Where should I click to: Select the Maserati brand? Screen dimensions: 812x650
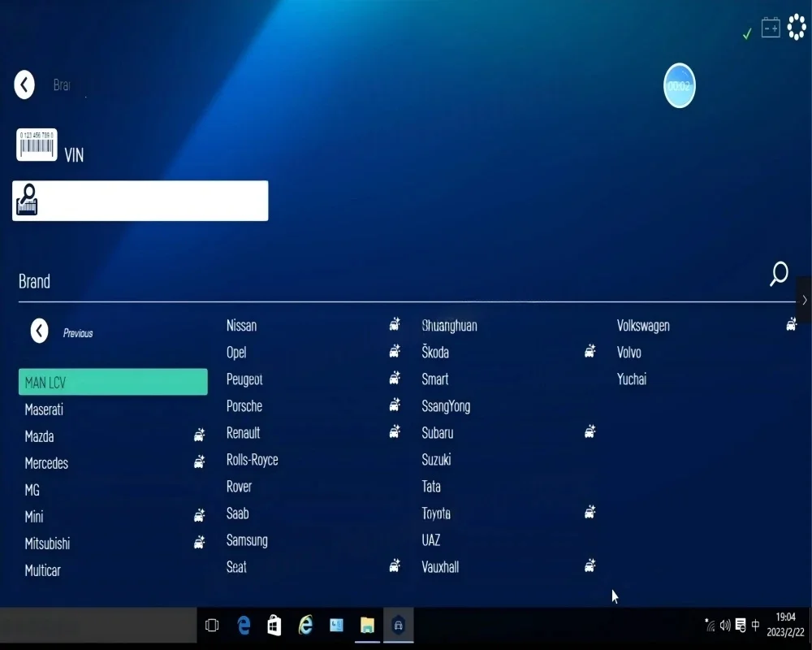tap(44, 409)
